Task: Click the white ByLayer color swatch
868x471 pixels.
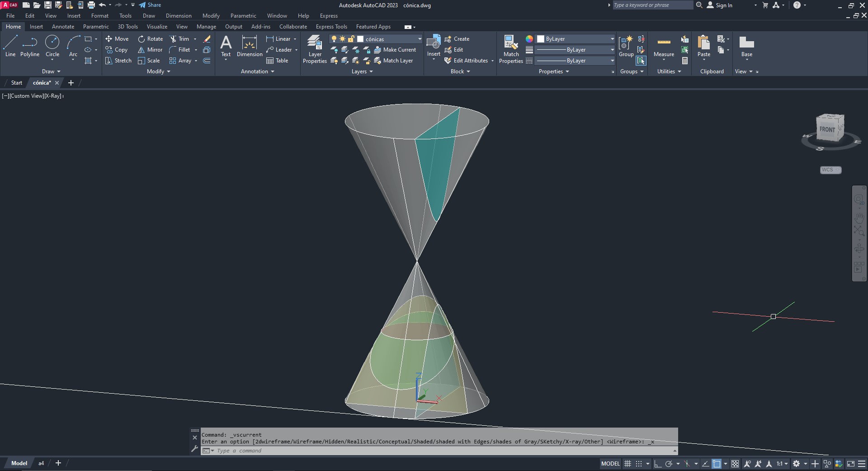Action: [541, 39]
